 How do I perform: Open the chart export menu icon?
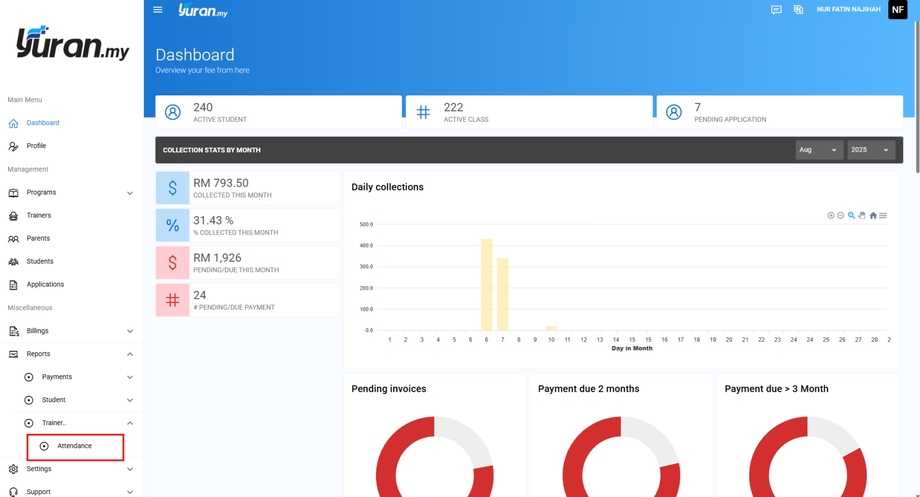tap(883, 215)
